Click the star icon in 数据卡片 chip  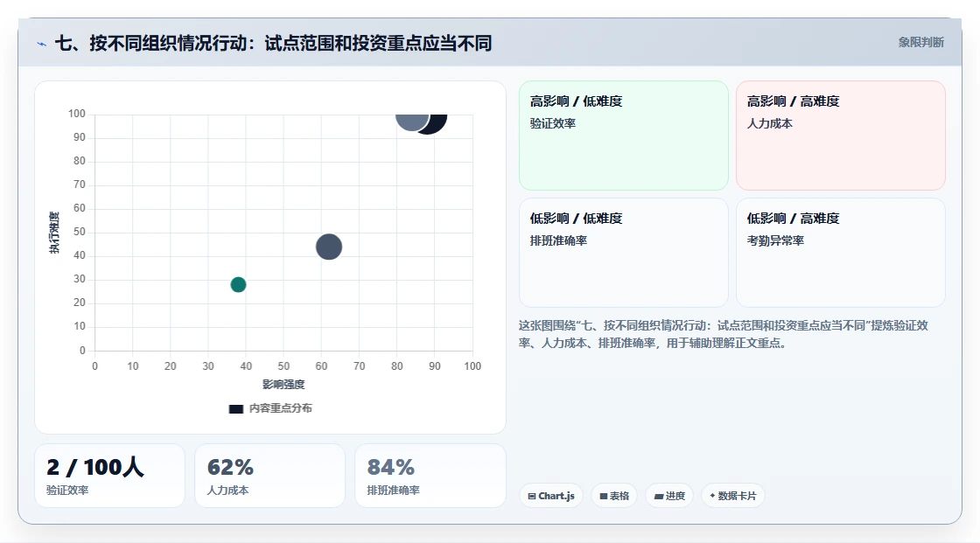pos(712,496)
